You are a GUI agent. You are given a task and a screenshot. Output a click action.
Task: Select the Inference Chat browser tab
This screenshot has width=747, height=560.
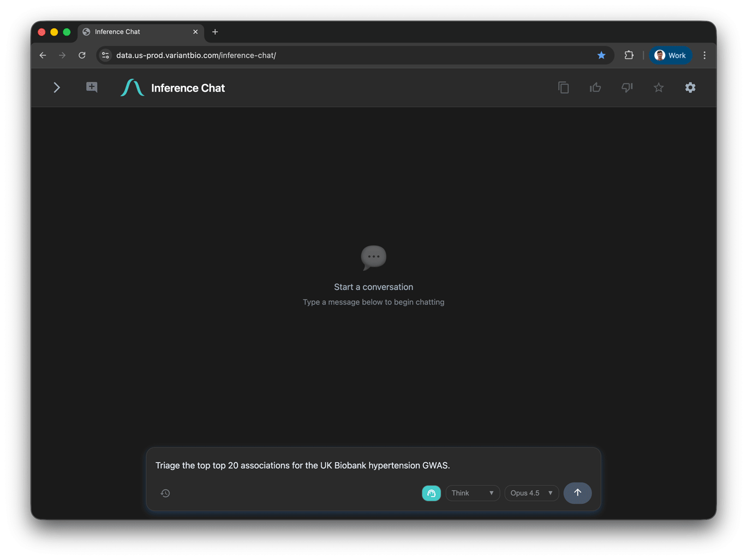(117, 32)
